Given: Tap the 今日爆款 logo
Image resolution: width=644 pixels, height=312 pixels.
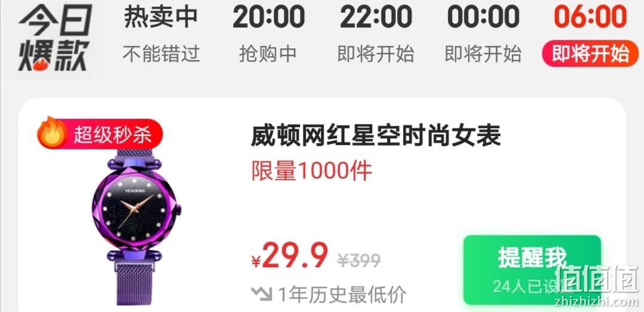Looking at the screenshot, I should coord(55,38).
